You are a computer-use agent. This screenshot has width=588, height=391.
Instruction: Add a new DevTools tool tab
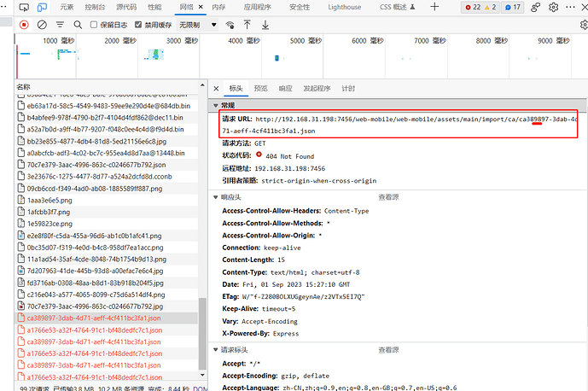tap(434, 7)
